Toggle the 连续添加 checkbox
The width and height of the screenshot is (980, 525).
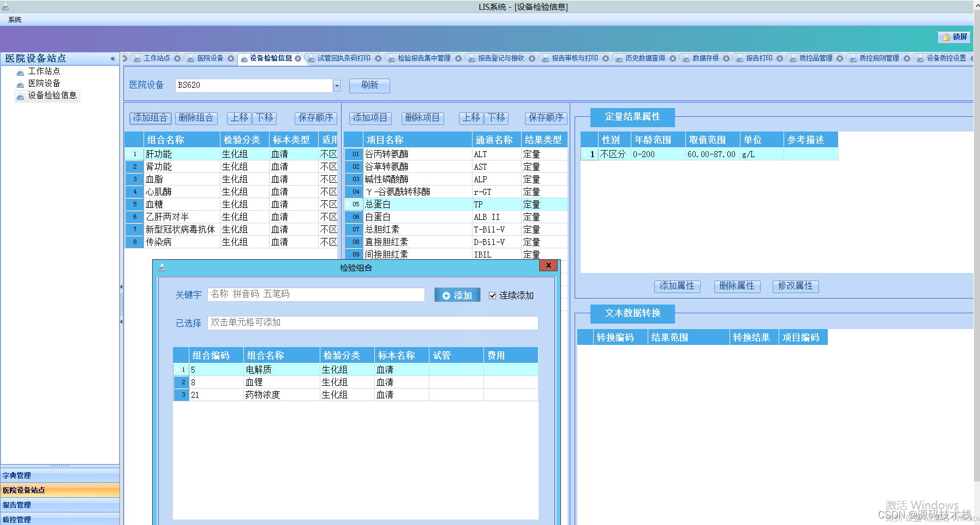pyautogui.click(x=493, y=295)
